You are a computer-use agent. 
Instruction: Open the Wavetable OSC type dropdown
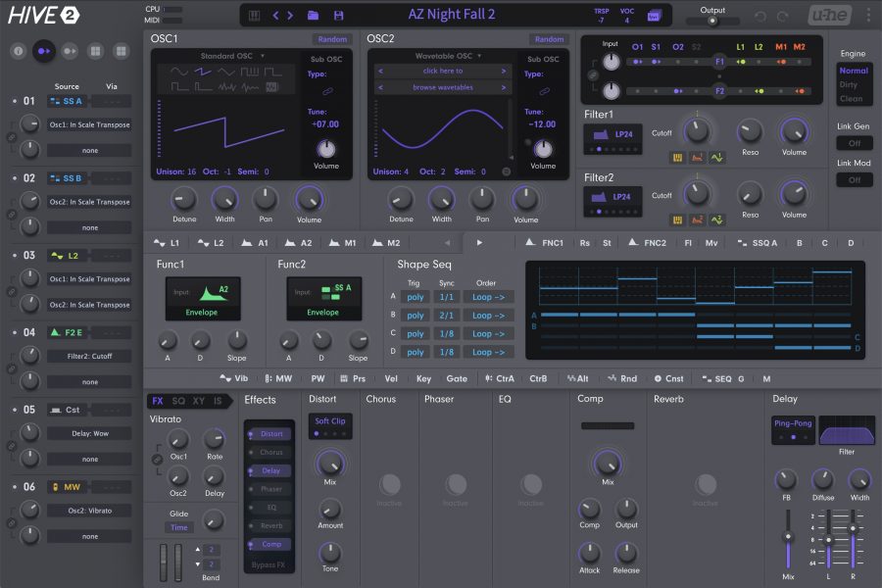click(x=448, y=56)
